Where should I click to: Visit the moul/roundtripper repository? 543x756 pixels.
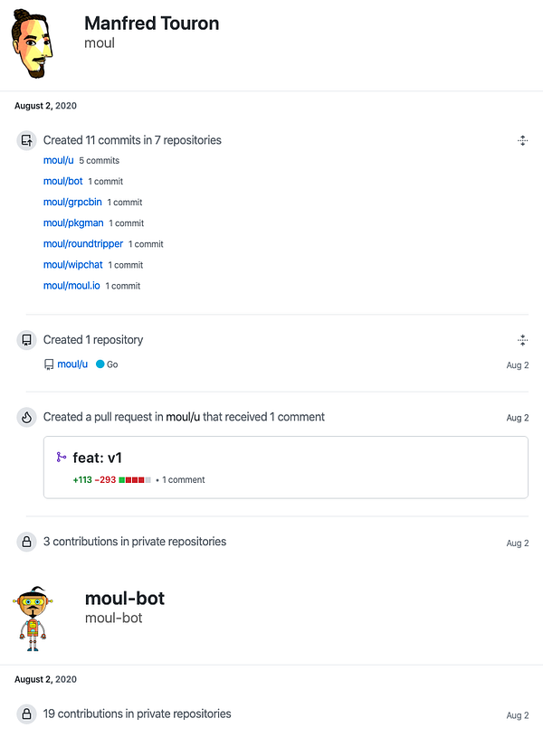tap(83, 244)
